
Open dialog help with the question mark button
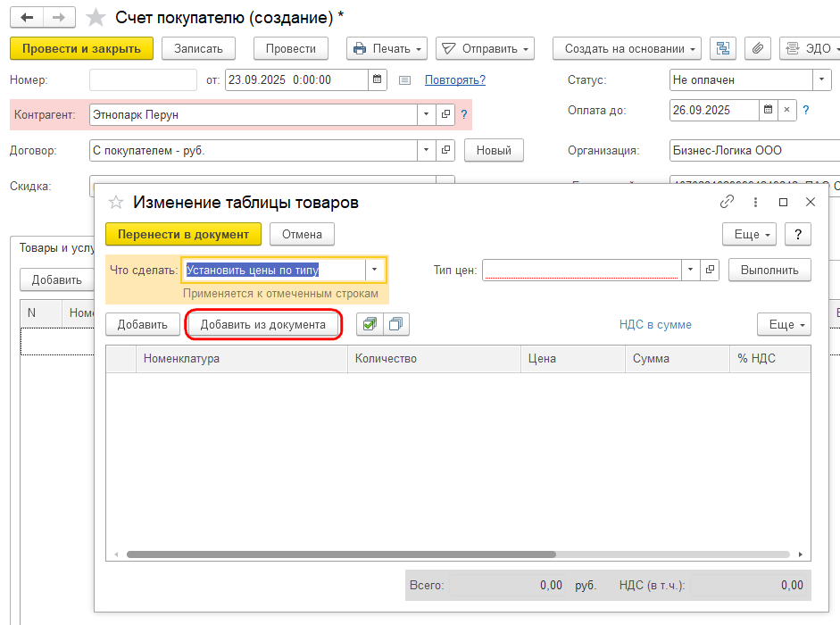798,234
